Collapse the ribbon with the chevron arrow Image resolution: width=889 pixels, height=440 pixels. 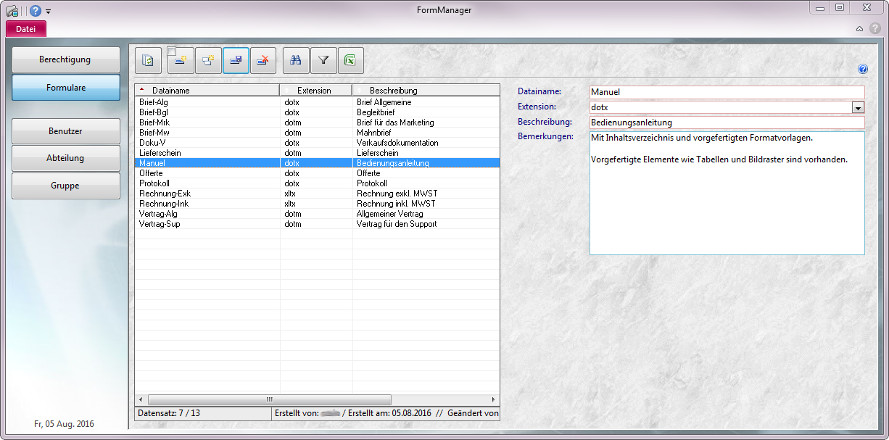[x=860, y=28]
